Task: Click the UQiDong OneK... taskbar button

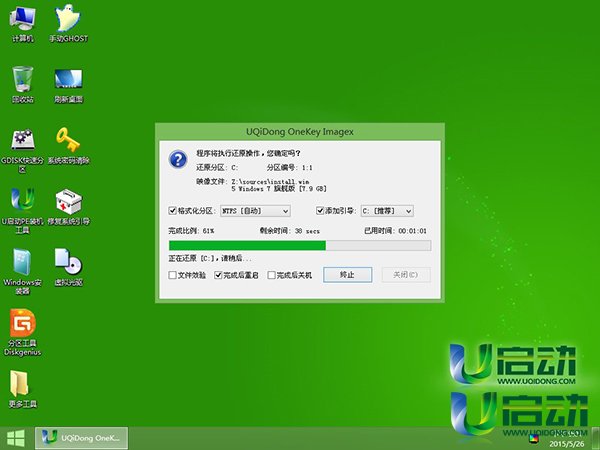Action: [82, 438]
